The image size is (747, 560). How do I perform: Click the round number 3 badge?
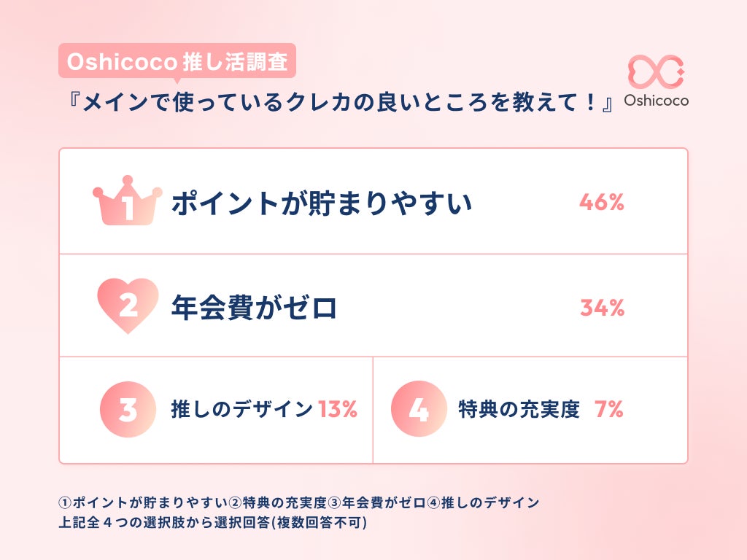click(128, 410)
